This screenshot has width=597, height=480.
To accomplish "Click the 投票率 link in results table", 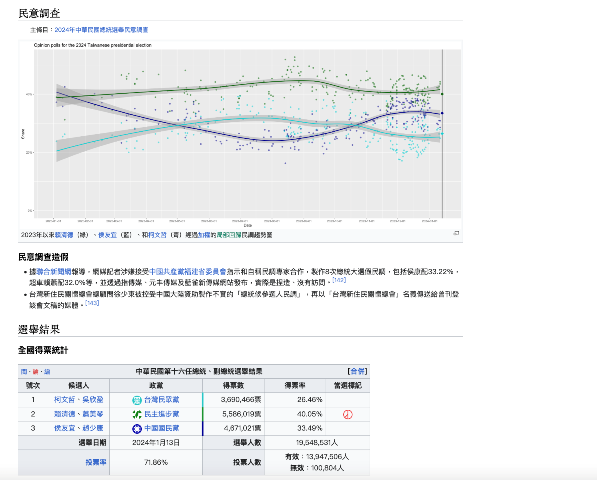I will click(96, 462).
